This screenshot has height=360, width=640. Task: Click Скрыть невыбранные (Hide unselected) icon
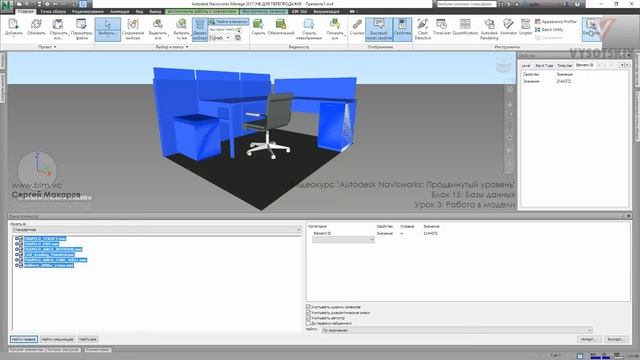point(309,24)
